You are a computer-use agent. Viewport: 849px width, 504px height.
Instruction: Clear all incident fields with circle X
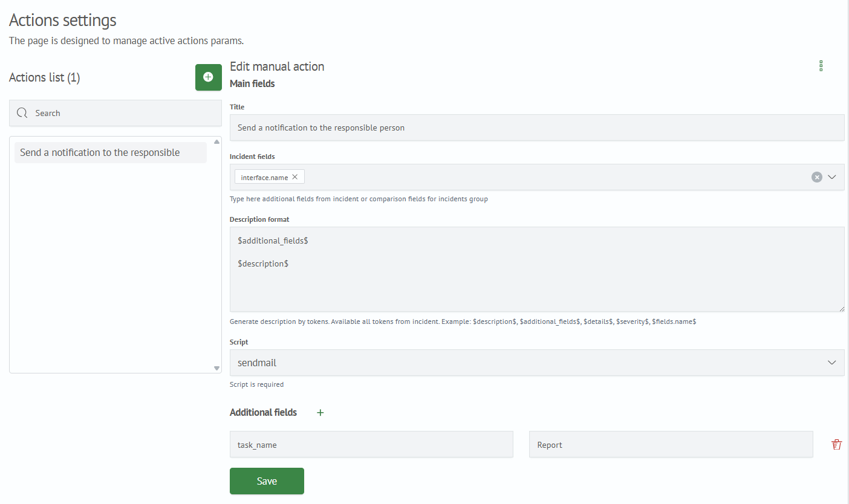817,177
